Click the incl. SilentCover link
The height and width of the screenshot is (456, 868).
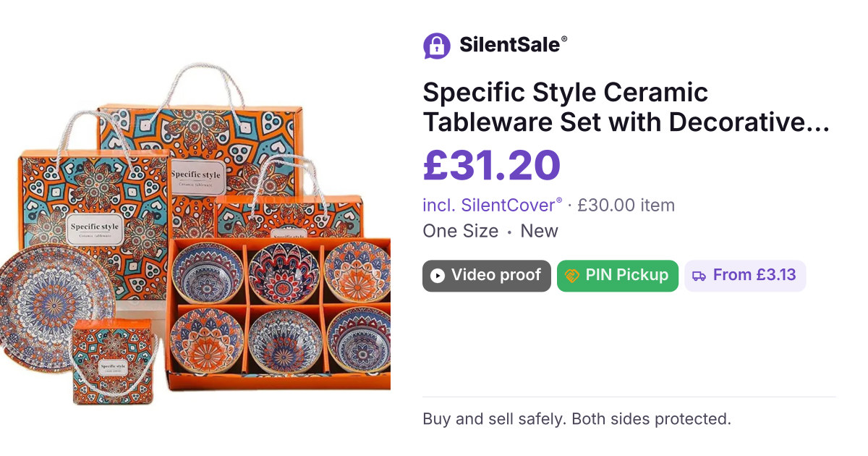click(493, 205)
